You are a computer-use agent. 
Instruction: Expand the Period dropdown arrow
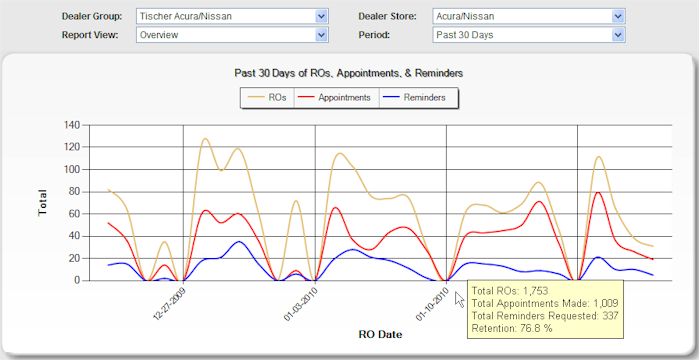pyautogui.click(x=617, y=35)
